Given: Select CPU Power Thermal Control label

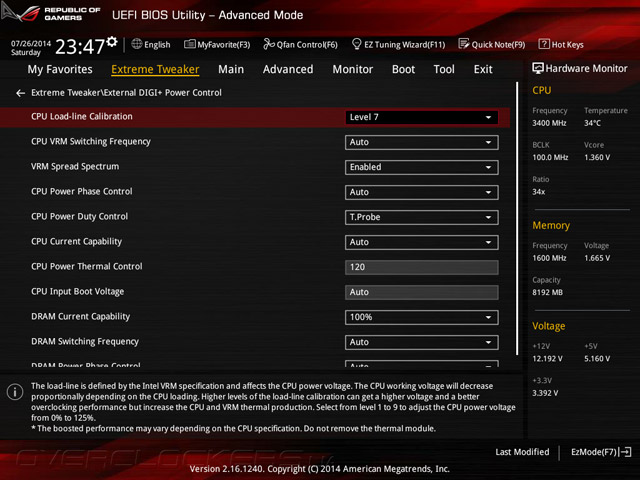Looking at the screenshot, I should [87, 267].
